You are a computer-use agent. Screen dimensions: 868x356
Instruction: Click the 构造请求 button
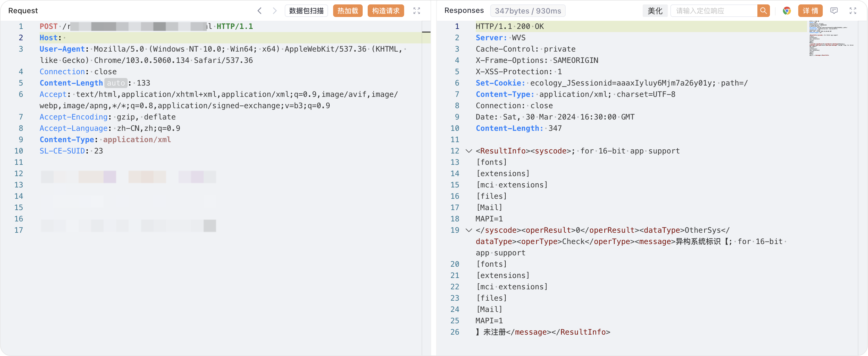click(x=386, y=10)
